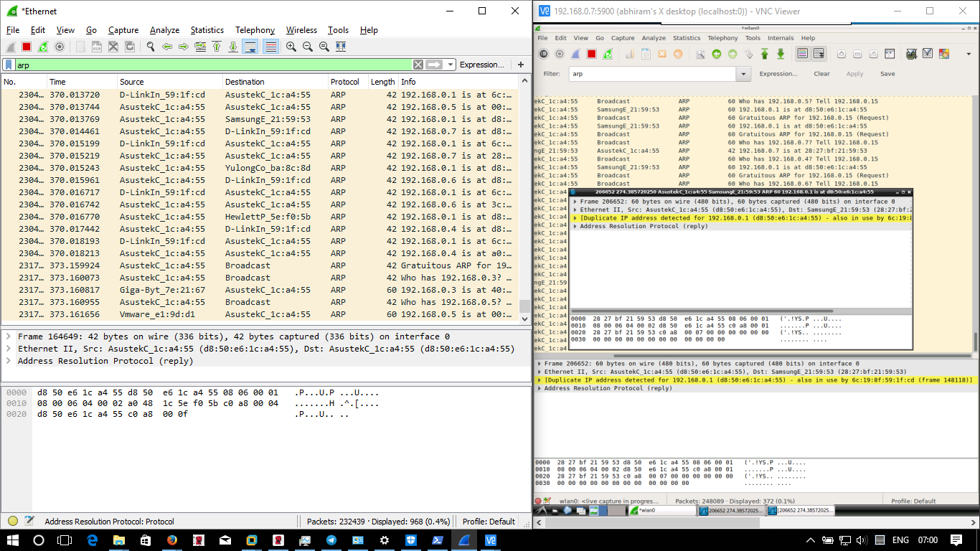Open capture options gear icon
This screenshot has height=551, width=980.
pos(60,47)
